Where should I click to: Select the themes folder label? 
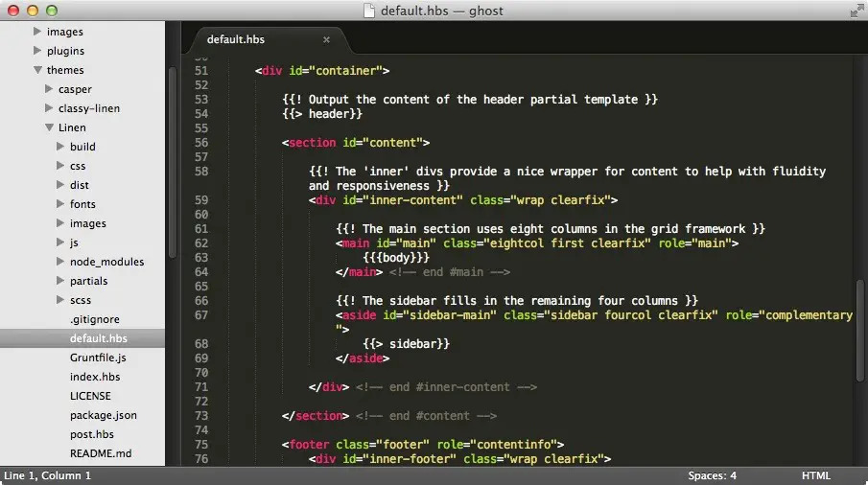tap(65, 70)
